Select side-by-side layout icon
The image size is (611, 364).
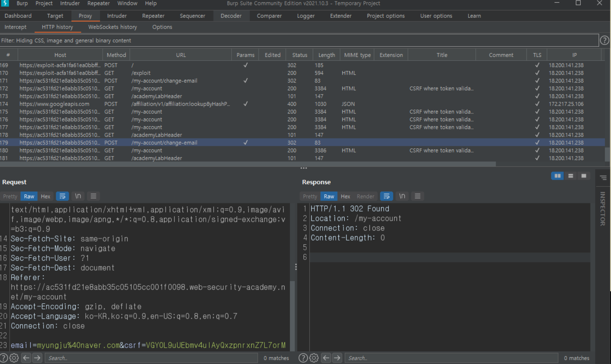click(557, 176)
